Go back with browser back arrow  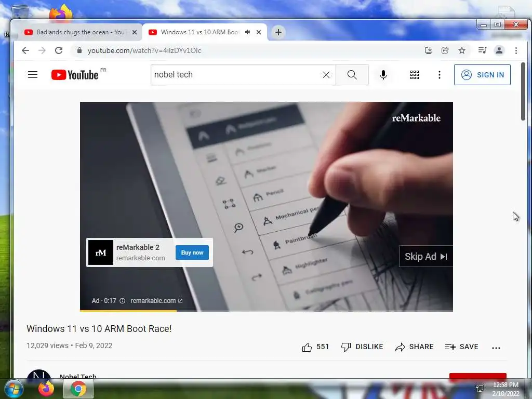(x=25, y=50)
